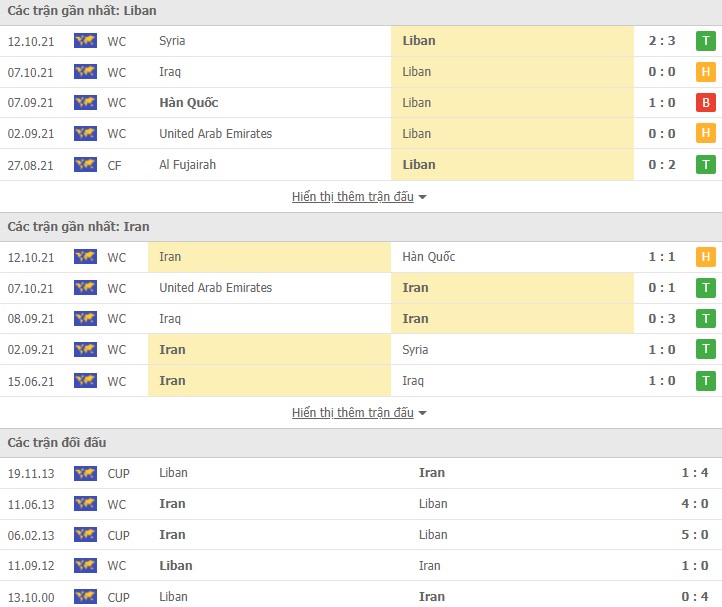This screenshot has height=607, width=722.
Task: Click the Al Fujairah team name
Action: (x=187, y=165)
